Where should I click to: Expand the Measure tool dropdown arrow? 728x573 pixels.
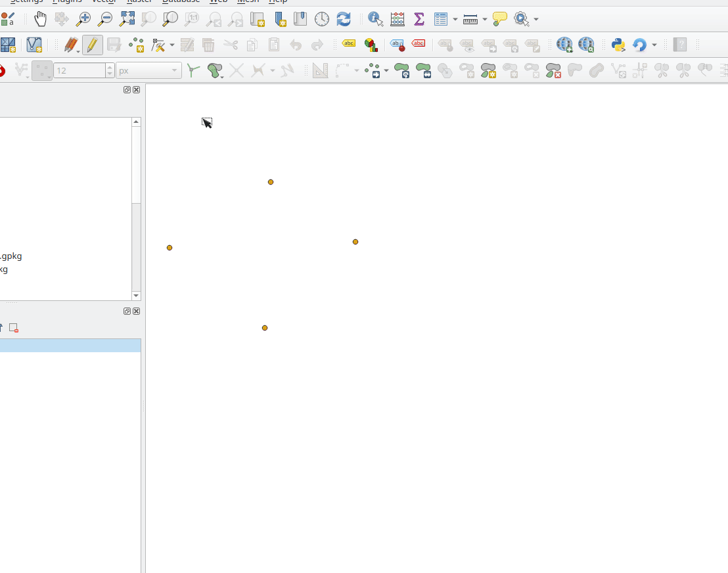click(x=485, y=19)
